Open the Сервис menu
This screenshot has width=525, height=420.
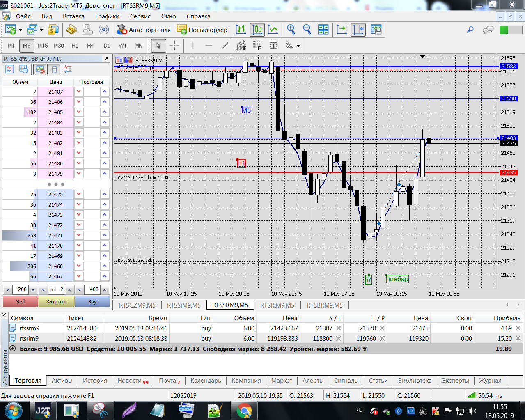[x=140, y=16]
